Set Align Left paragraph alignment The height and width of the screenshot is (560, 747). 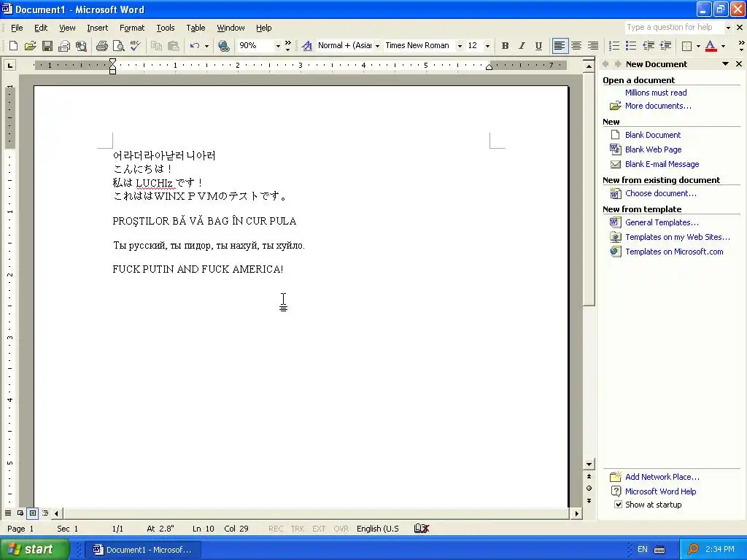[560, 46]
